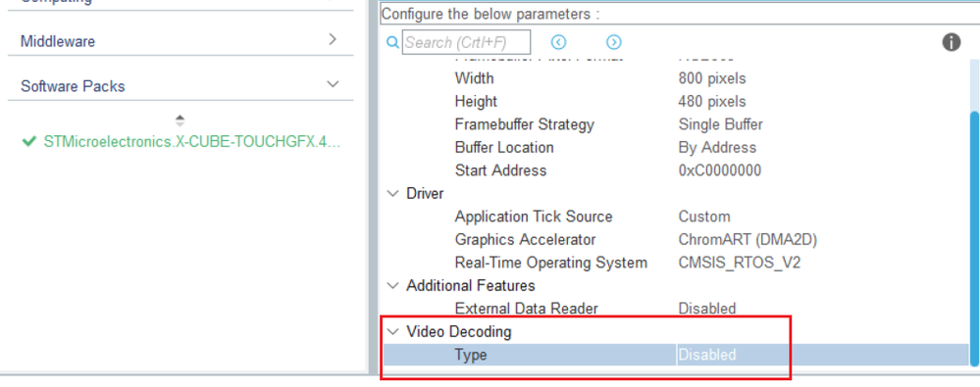
Task: Collapse the Video Decoding section
Action: [392, 332]
